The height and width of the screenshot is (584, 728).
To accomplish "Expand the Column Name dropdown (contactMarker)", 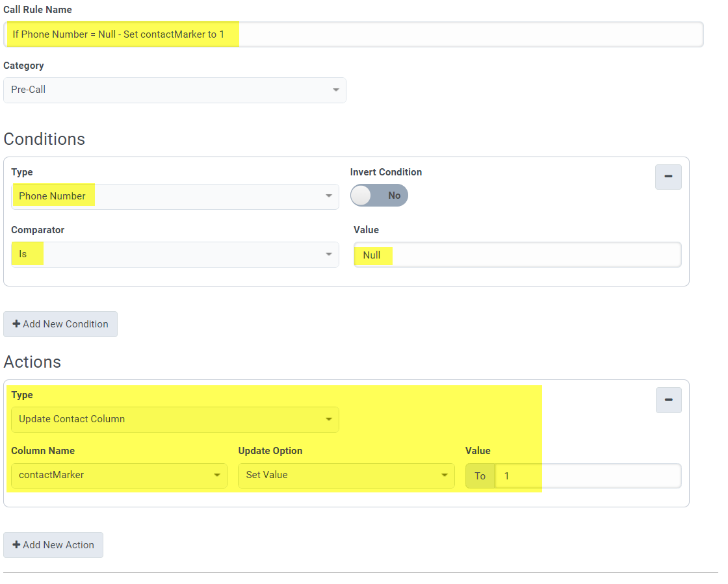I will [x=119, y=476].
